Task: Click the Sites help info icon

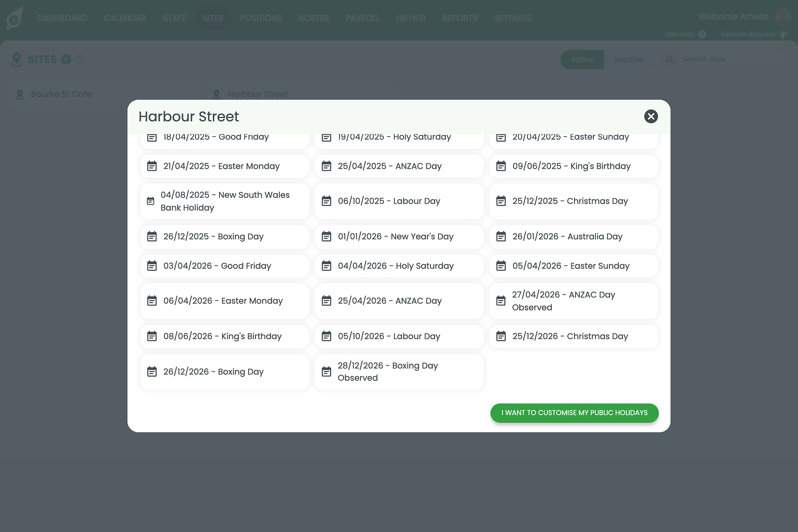Action: pos(81,59)
